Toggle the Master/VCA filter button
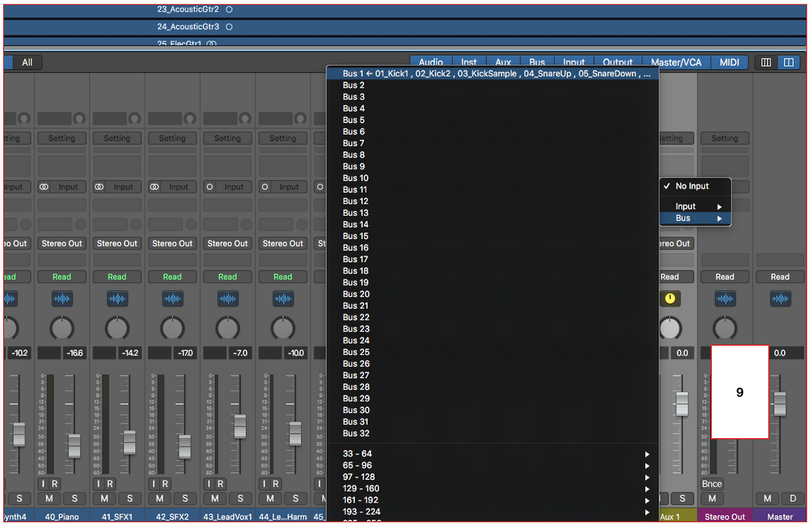The width and height of the screenshot is (812, 527). click(x=676, y=62)
